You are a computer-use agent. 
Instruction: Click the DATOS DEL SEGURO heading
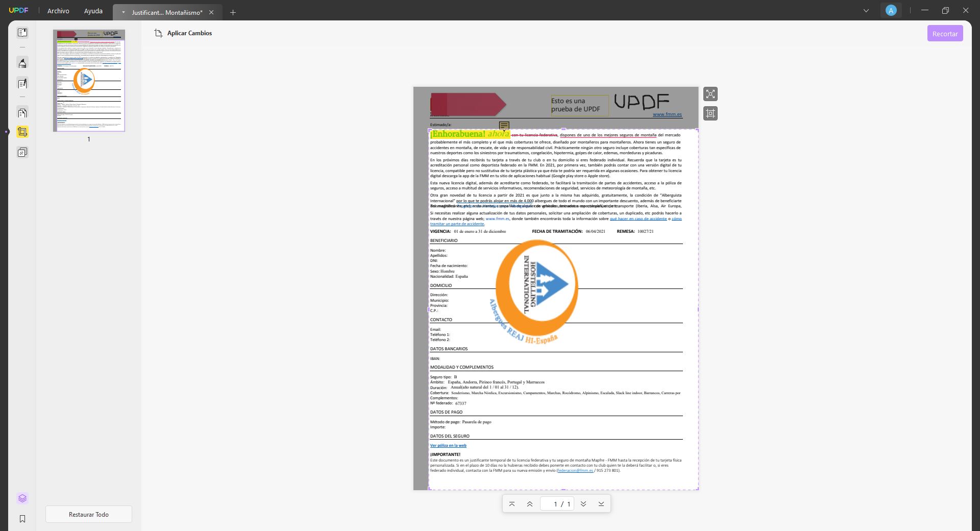(x=450, y=436)
